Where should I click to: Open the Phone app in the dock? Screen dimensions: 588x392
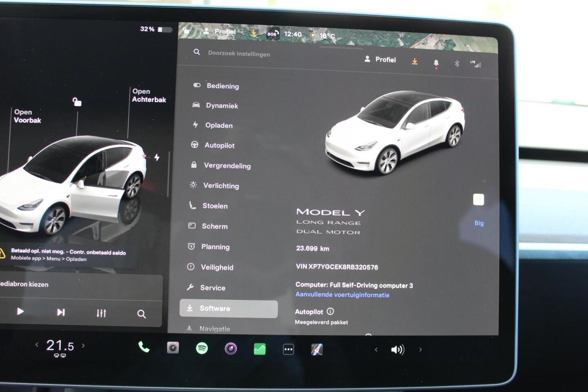144,347
